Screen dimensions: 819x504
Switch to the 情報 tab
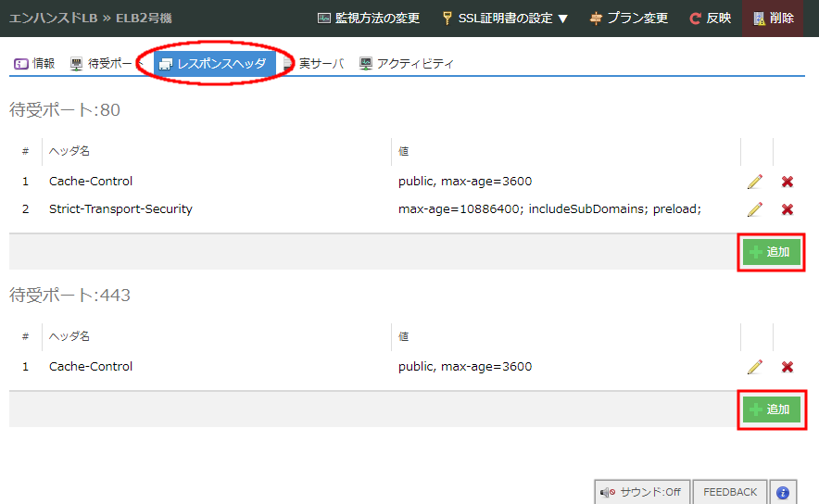(x=35, y=64)
